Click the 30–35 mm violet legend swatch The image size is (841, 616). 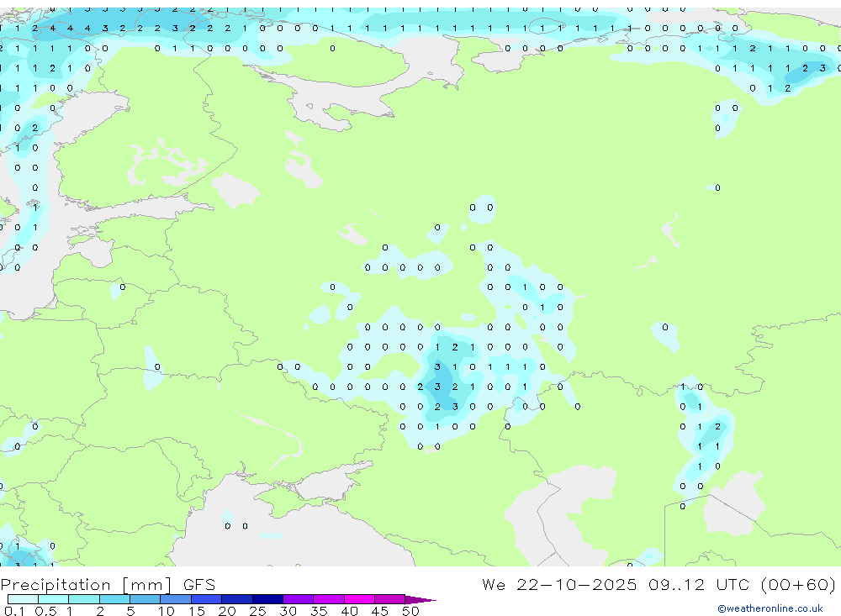point(299,599)
